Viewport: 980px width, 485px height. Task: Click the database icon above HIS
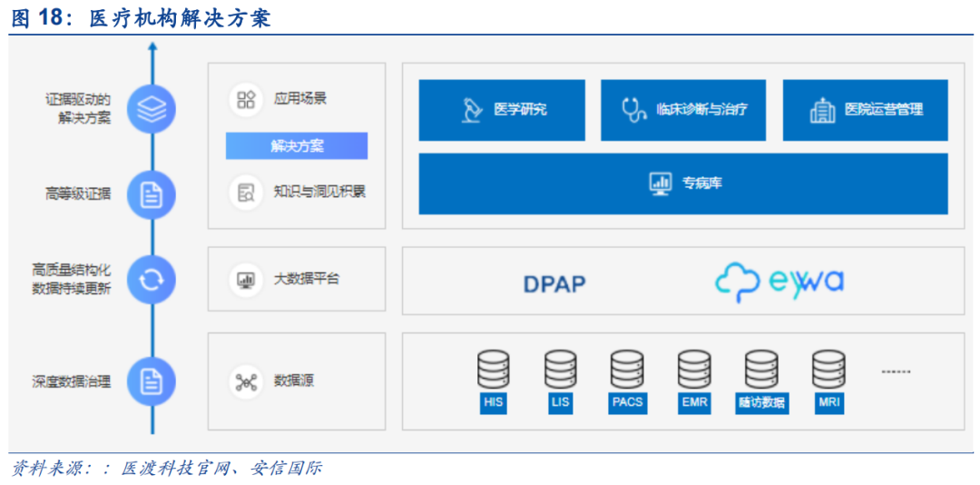point(493,370)
